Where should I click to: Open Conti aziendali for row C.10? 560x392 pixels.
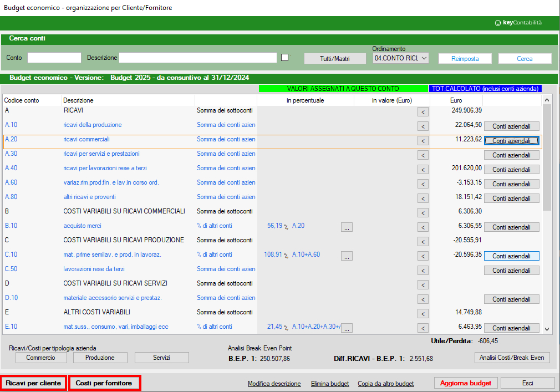511,256
